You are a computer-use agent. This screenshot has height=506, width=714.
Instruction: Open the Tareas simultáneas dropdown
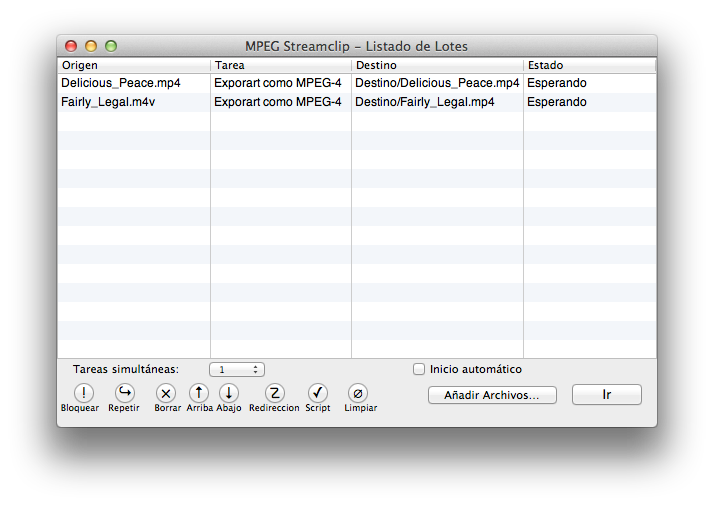pos(237,370)
